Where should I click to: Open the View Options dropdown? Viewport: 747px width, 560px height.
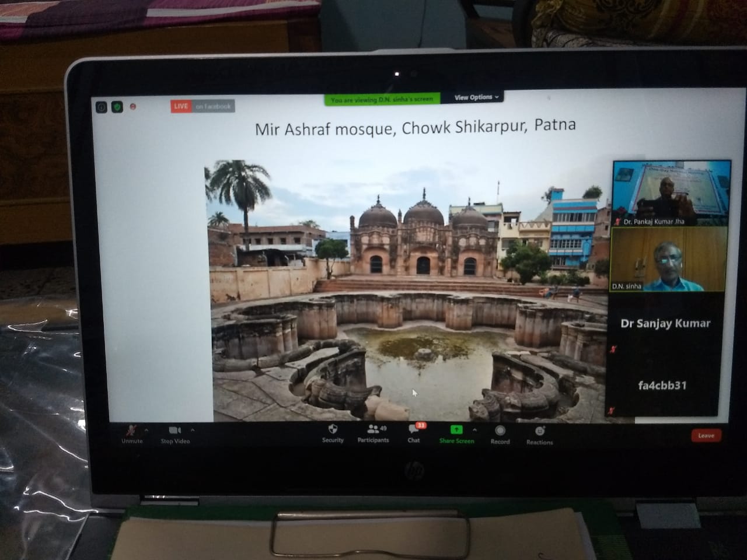[476, 97]
